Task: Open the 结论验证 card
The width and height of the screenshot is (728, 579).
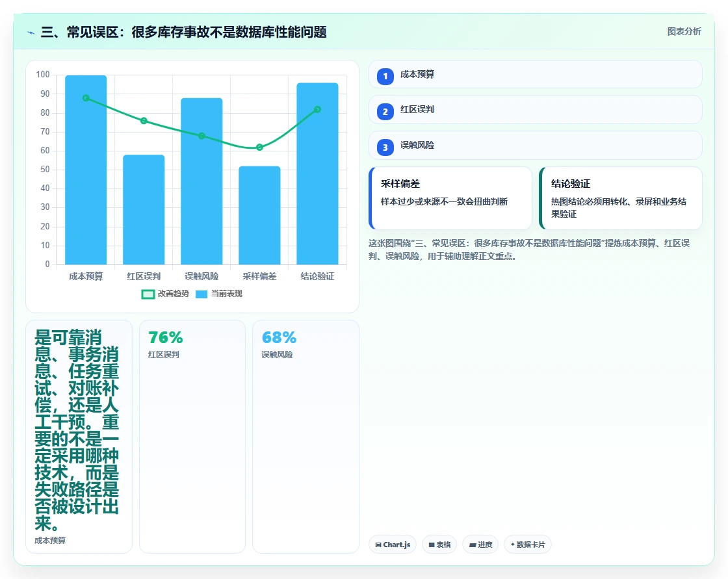Action: pyautogui.click(x=620, y=198)
